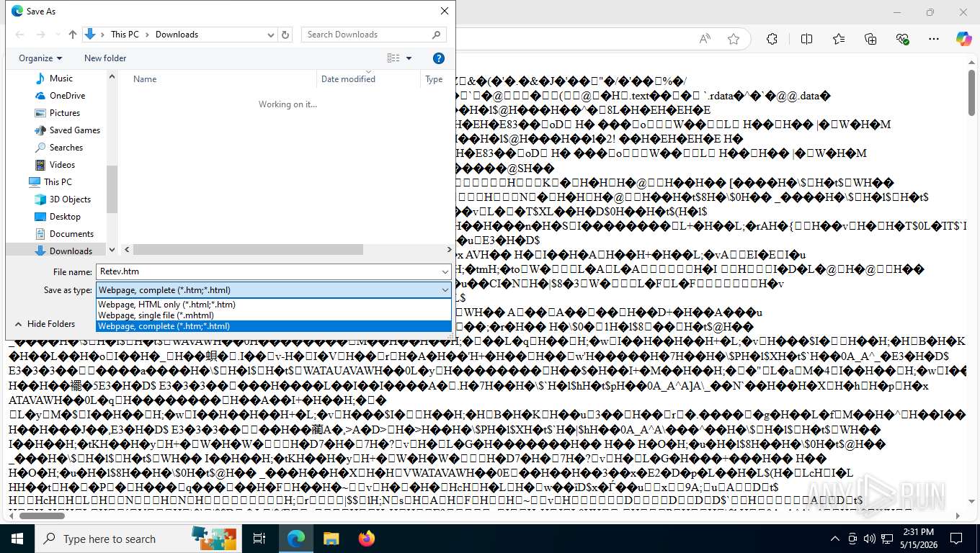Click Hide Folders toggle
Screen dimensions: 980x553
45,324
